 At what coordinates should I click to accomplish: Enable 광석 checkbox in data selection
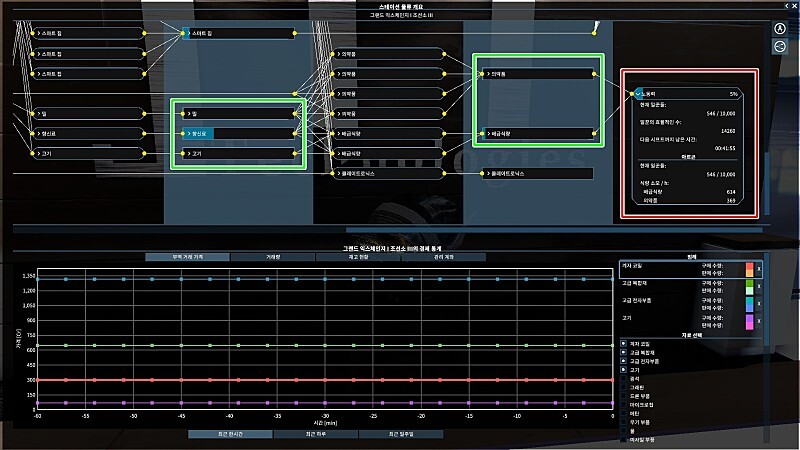pos(623,379)
